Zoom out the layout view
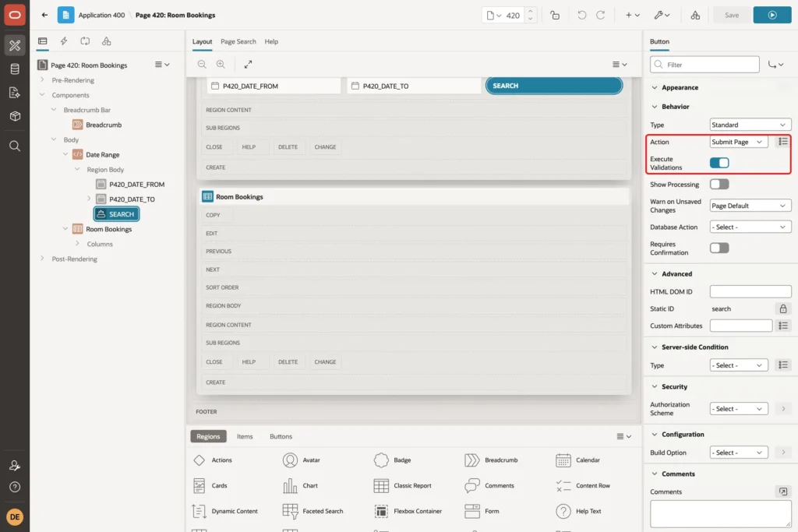The height and width of the screenshot is (532, 798). click(x=202, y=64)
